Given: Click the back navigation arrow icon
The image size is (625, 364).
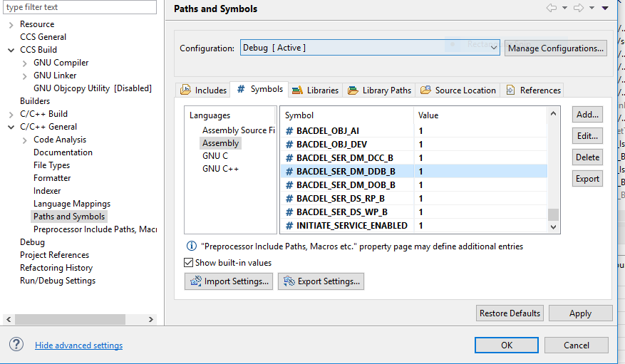Looking at the screenshot, I should tap(551, 9).
